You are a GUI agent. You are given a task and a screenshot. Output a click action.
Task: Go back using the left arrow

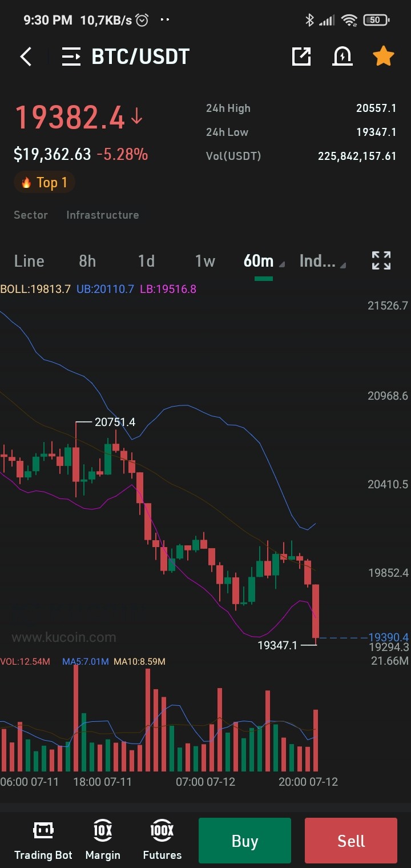click(x=26, y=57)
